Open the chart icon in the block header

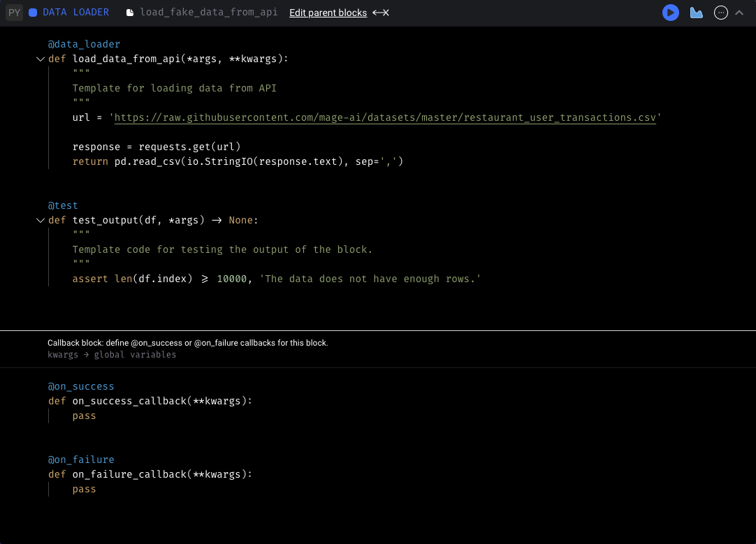pos(696,13)
